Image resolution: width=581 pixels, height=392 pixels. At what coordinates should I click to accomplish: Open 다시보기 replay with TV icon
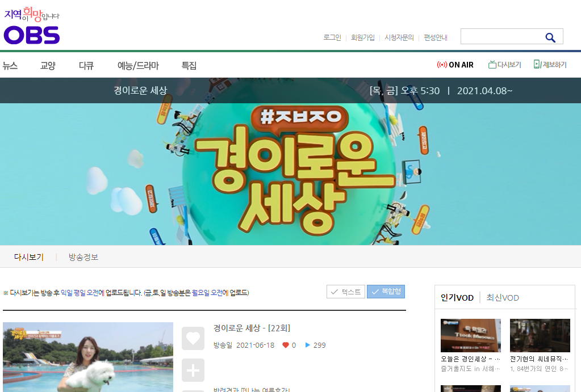click(505, 65)
